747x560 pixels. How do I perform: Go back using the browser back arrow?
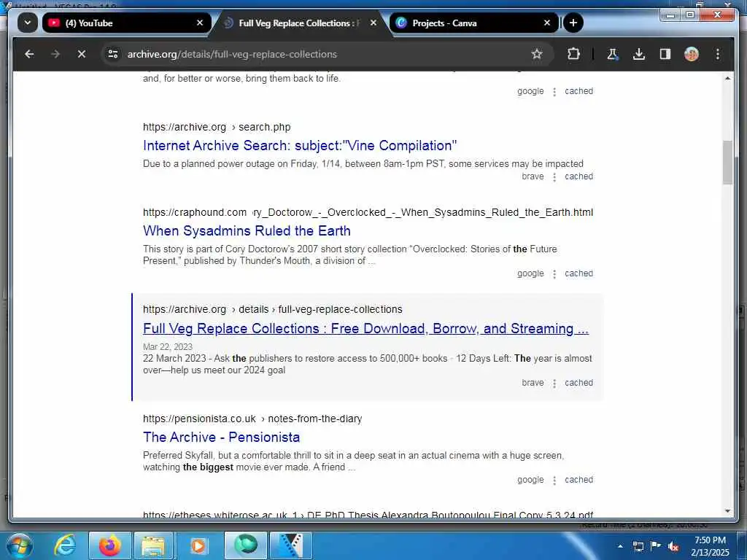29,54
